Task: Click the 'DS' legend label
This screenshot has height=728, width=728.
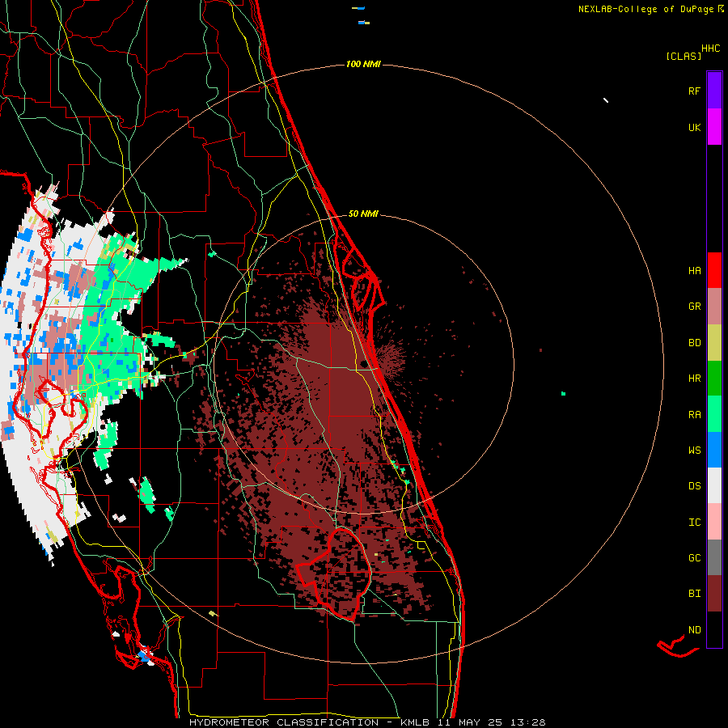Action: tap(694, 486)
